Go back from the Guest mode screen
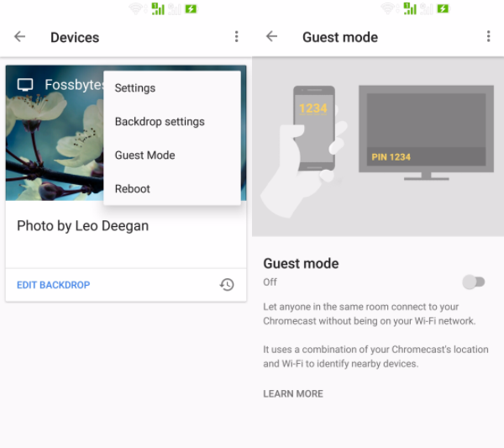 click(x=271, y=36)
